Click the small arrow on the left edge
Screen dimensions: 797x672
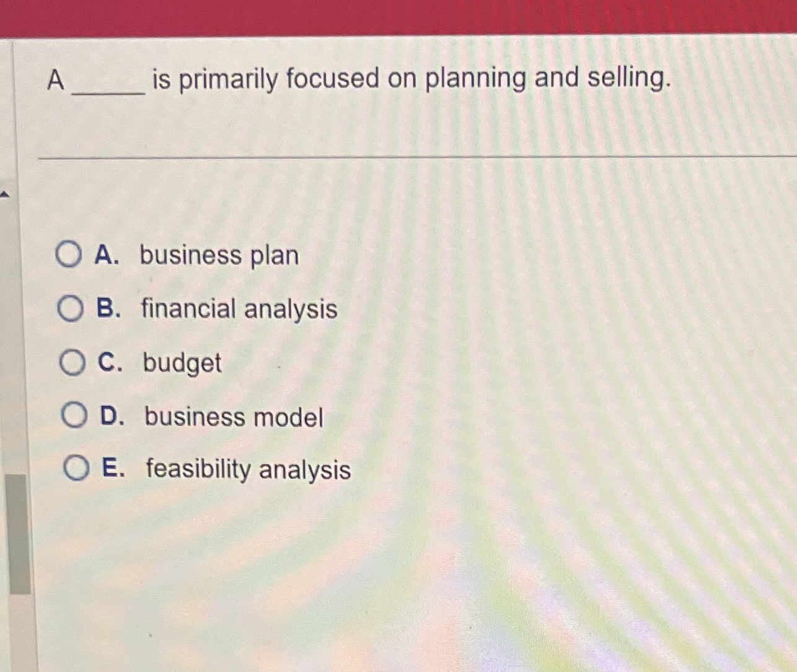tap(6, 193)
